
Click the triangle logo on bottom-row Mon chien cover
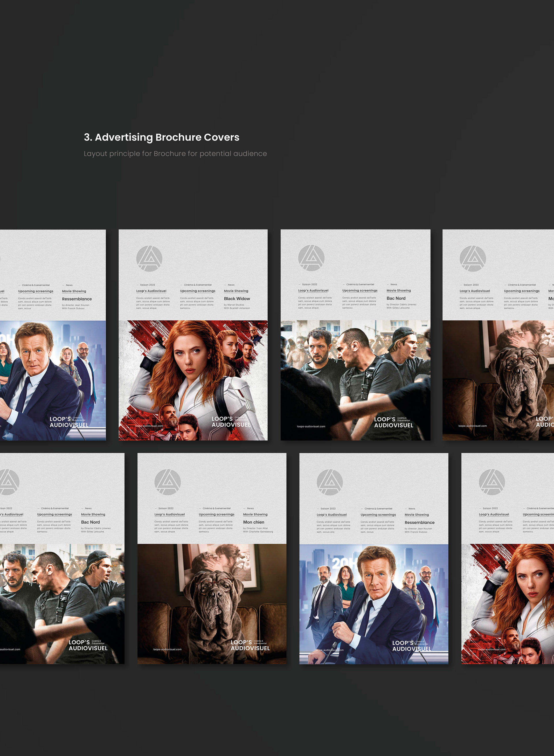[168, 482]
